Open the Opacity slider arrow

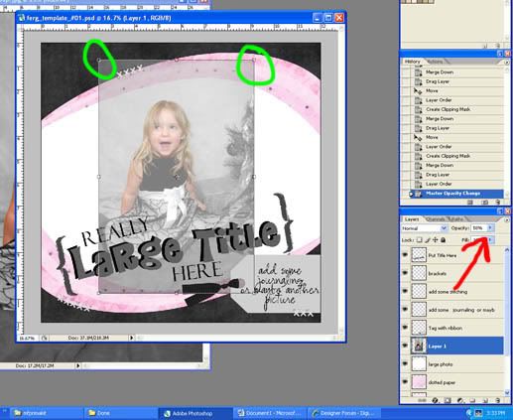pos(490,228)
